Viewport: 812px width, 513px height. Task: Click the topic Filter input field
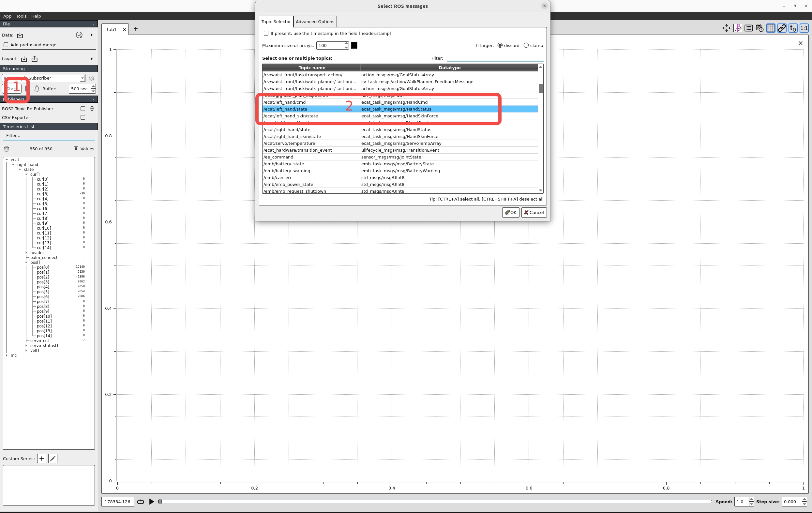pos(495,58)
